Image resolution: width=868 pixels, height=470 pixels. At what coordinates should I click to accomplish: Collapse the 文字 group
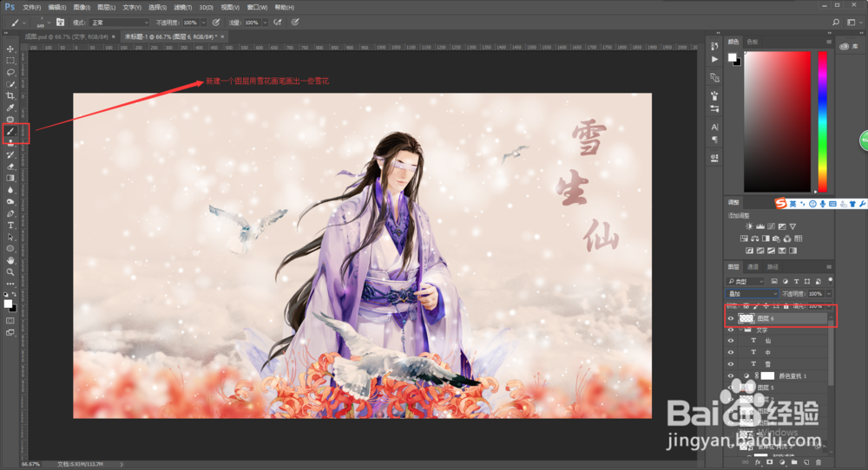click(740, 330)
